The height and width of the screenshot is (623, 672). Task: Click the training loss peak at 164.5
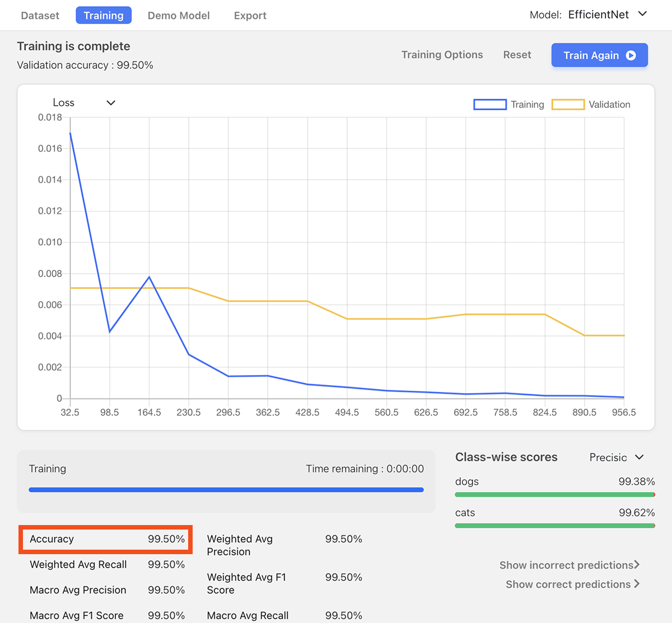click(x=149, y=277)
